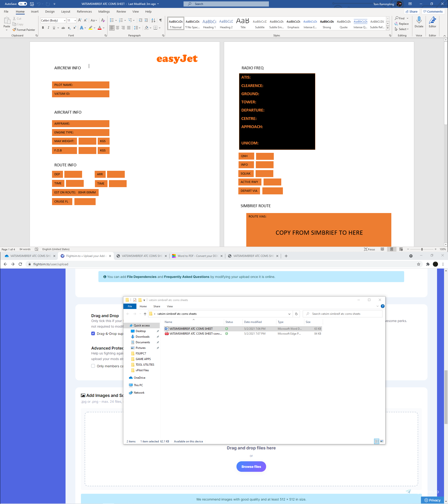
Task: Open the View tab in File Explorer
Action: (x=170, y=306)
